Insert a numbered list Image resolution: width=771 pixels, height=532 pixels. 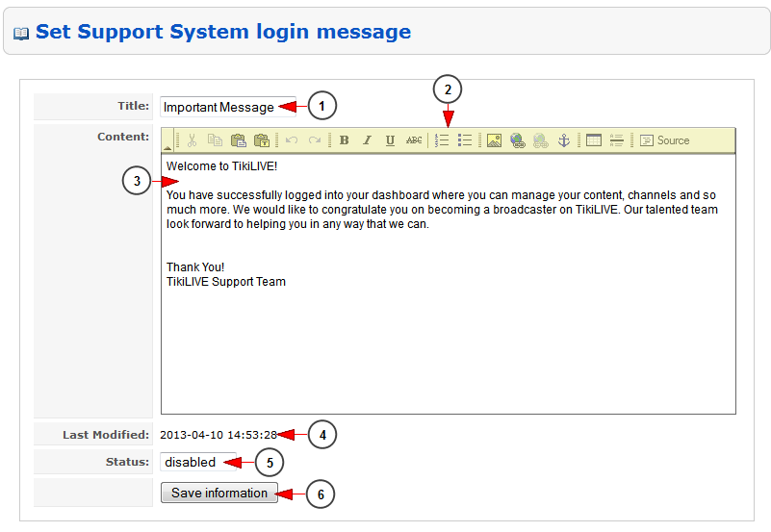[443, 140]
